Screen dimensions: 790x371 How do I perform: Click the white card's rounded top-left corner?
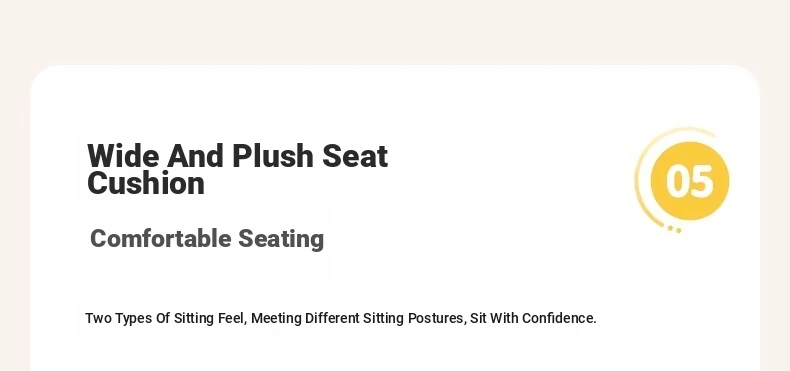pyautogui.click(x=43, y=77)
